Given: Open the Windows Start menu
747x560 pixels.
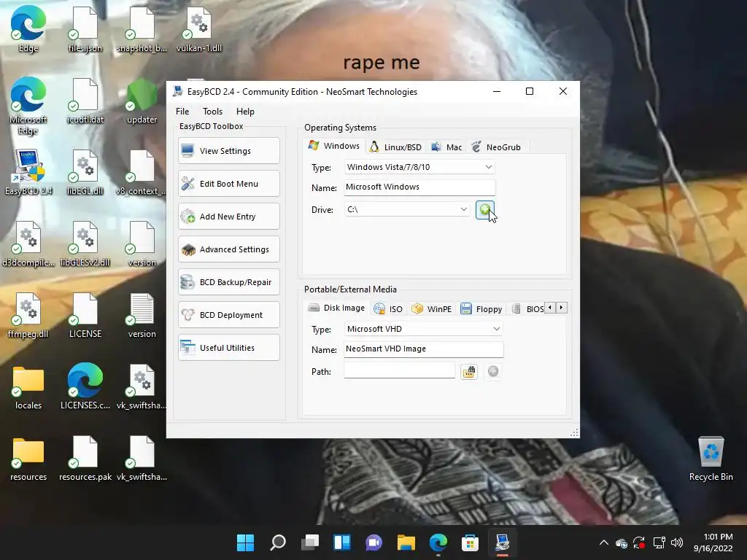Looking at the screenshot, I should [245, 542].
